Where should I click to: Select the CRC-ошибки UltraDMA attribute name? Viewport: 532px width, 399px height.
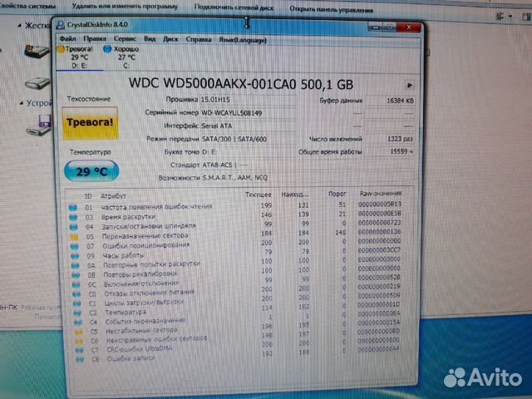(140, 349)
